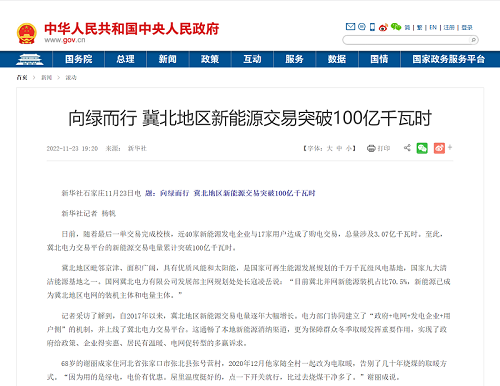Screen dimensions: 500x386
Task: Click the plus icon for more sharing
Action: tap(450, 147)
